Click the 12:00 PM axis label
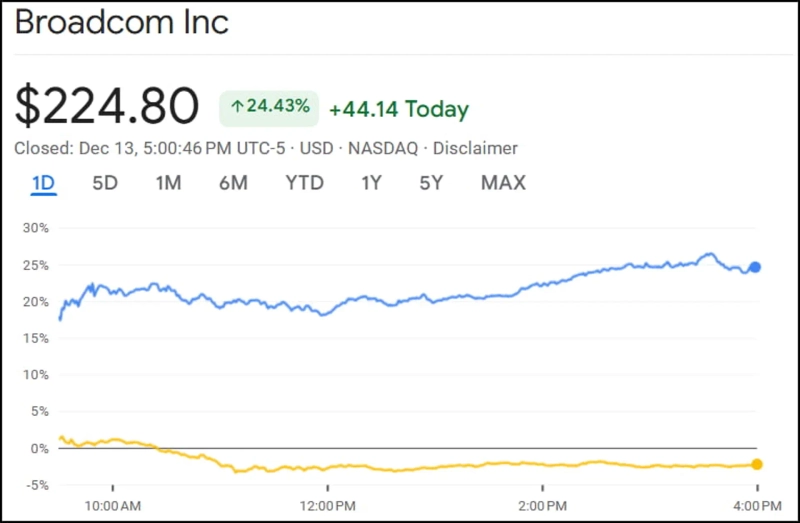The height and width of the screenshot is (523, 800). click(x=329, y=503)
